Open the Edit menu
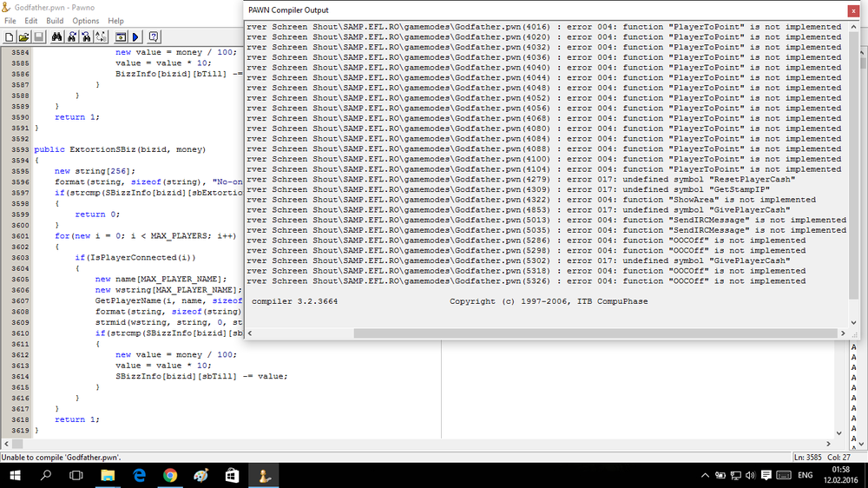This screenshot has height=488, width=868. point(31,21)
